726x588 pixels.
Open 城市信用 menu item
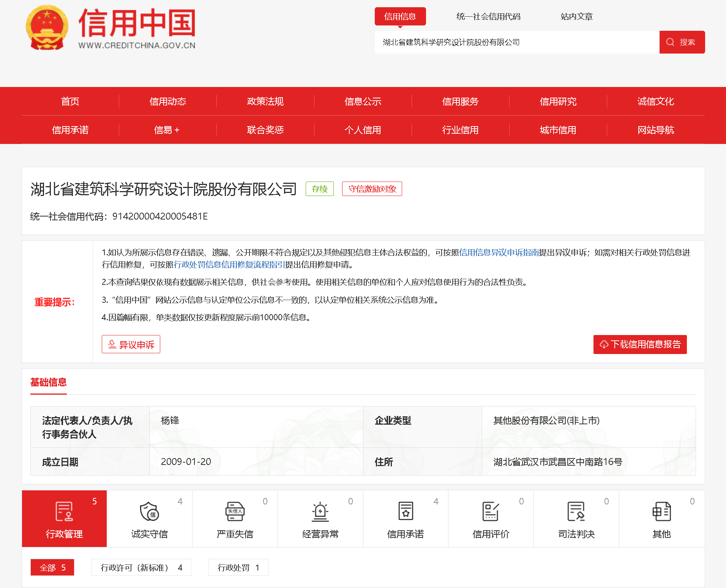(x=558, y=130)
